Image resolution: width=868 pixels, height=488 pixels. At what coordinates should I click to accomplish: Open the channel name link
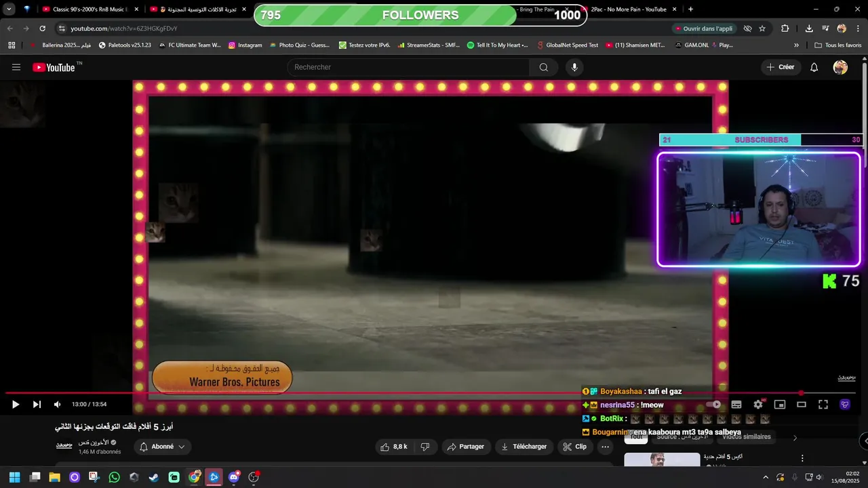pos(94,443)
